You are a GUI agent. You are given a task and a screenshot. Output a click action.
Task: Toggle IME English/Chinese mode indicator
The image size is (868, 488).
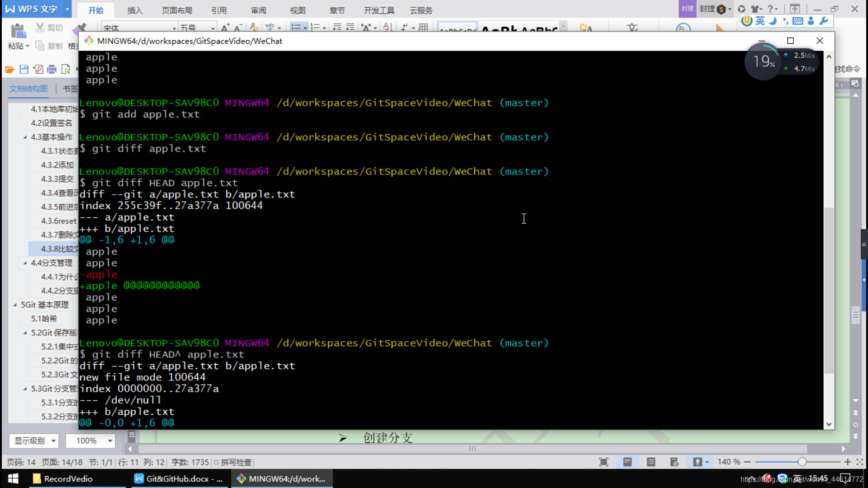pyautogui.click(x=760, y=21)
